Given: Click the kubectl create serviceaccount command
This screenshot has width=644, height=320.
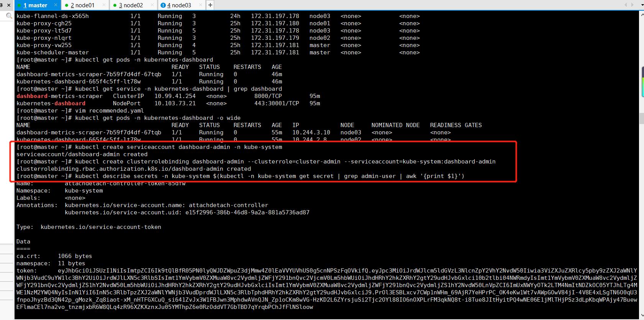Looking at the screenshot, I should coord(179,147).
